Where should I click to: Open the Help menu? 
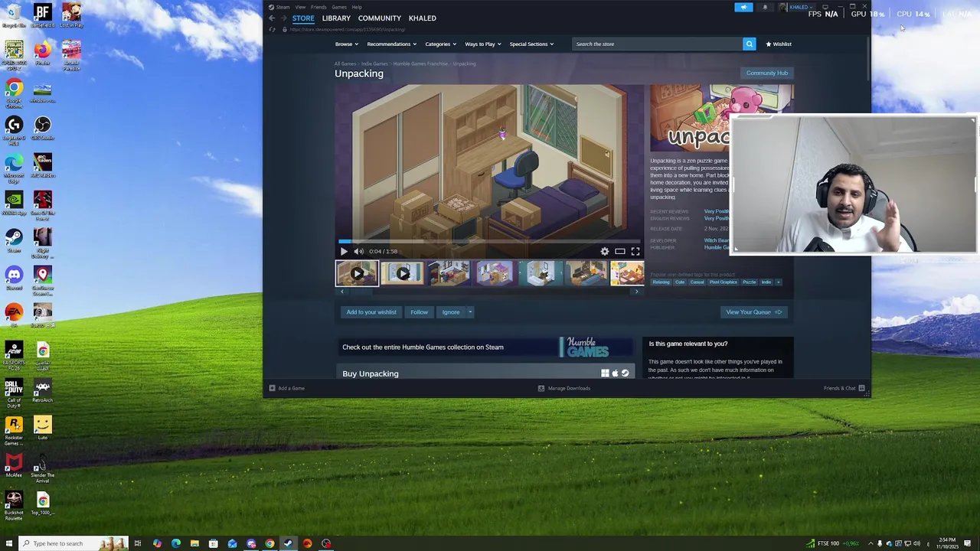pyautogui.click(x=357, y=7)
